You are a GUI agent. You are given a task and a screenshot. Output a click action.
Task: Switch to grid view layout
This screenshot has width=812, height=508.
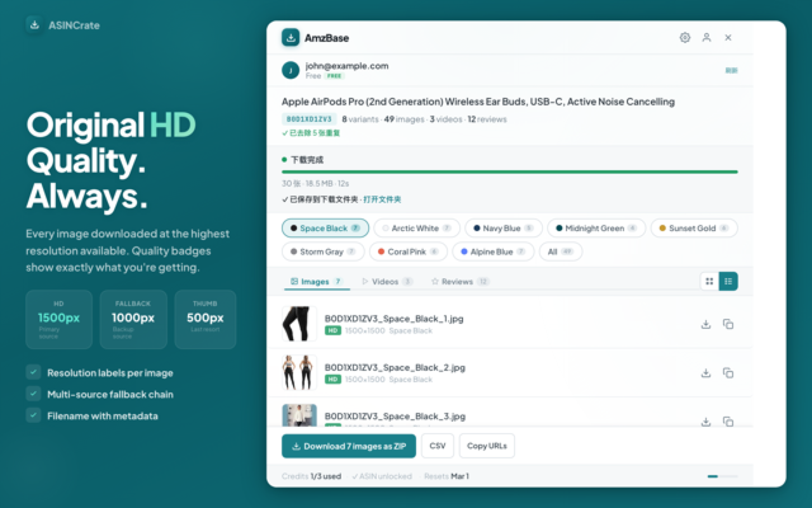tap(709, 281)
